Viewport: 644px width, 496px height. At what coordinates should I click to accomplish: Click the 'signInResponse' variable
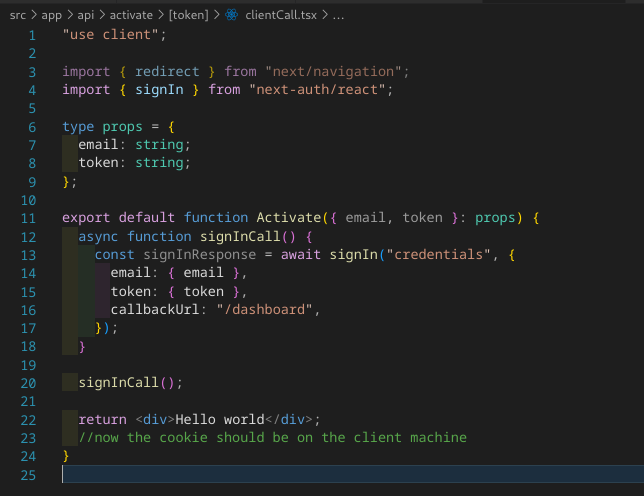[200, 255]
